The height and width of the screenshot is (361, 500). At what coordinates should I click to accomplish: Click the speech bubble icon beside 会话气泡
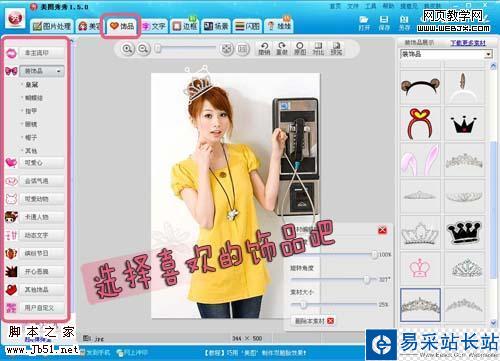[11, 181]
